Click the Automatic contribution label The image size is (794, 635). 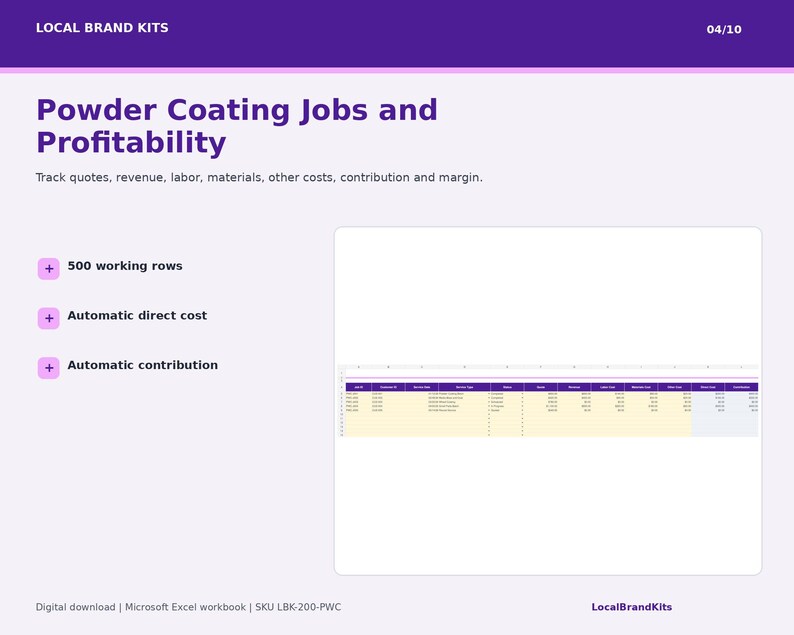[143, 365]
